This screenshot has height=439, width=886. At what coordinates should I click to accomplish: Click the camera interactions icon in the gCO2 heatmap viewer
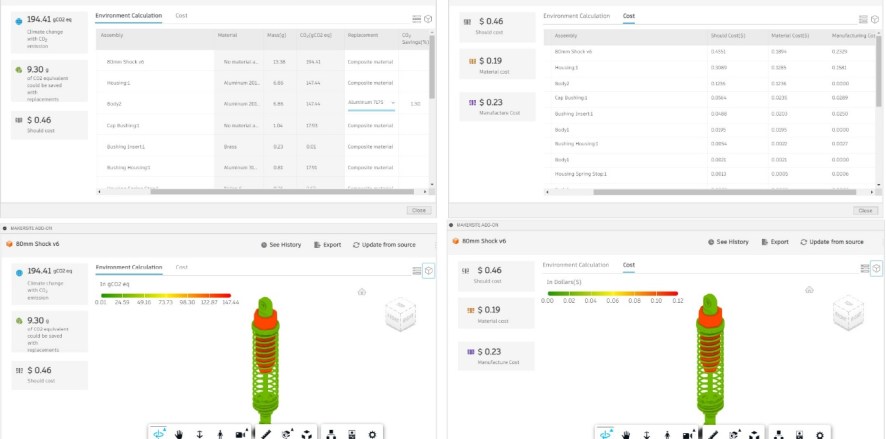coord(241,434)
